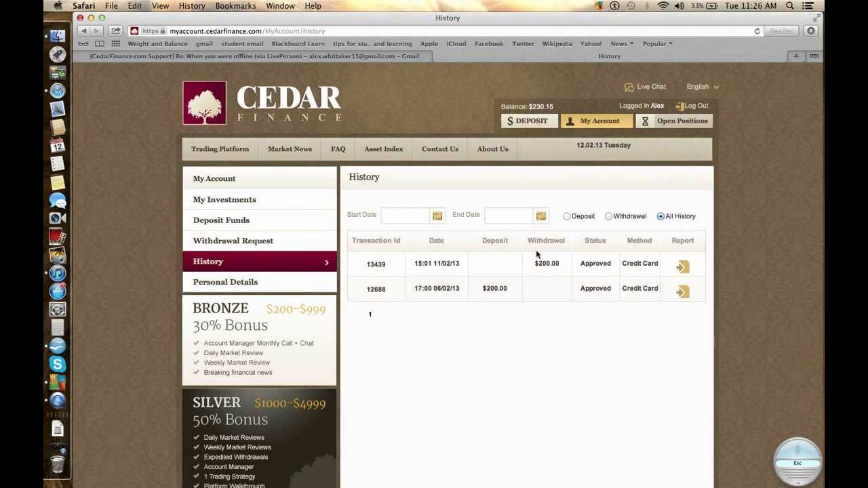Click the Cedar Finance tree logo
This screenshot has width=868, height=488.
click(204, 103)
